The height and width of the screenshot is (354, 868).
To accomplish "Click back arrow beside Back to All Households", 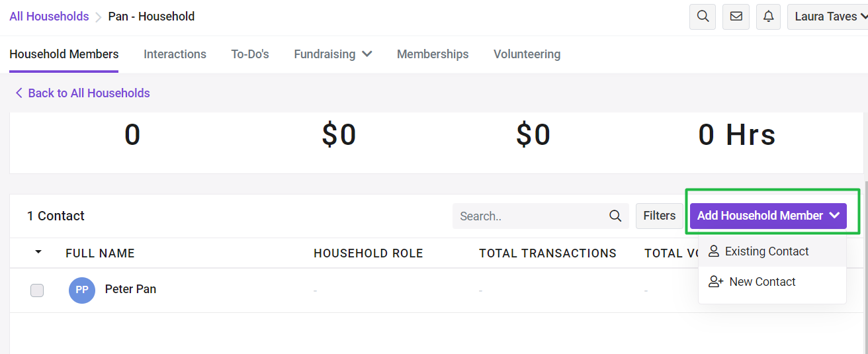I will [19, 93].
